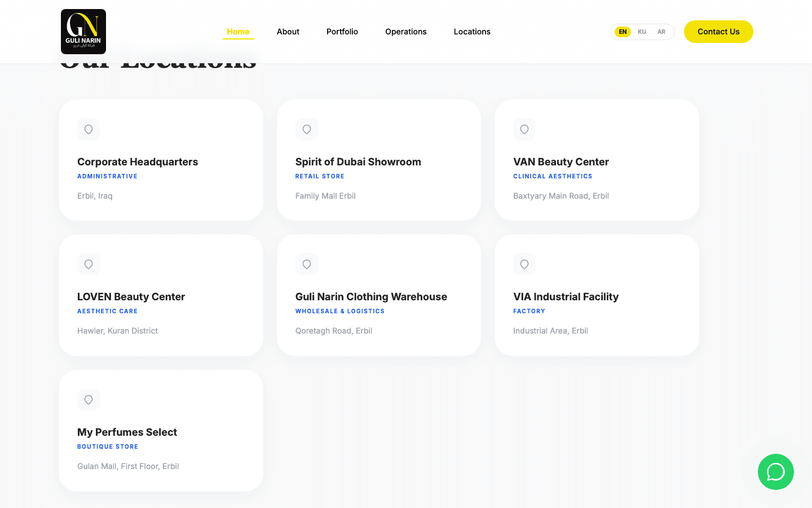Viewport: 812px width, 508px height.
Task: Click the Erbil, Iraq address
Action: 95,196
